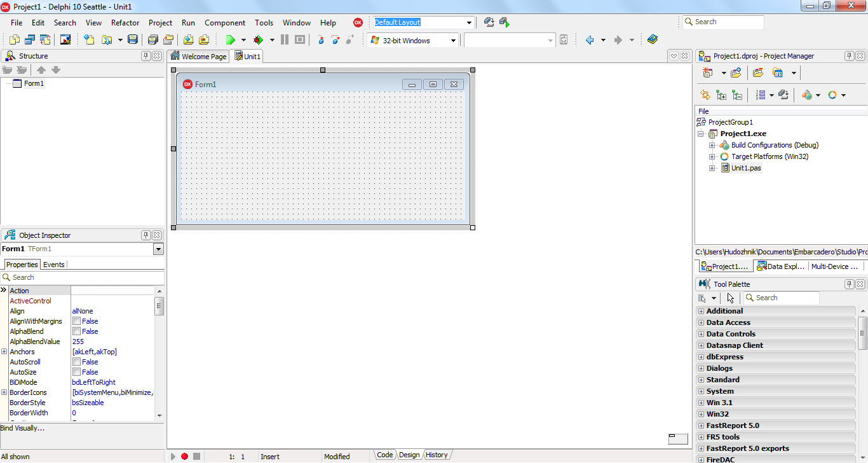Click the Run Without Debugging bug icon
This screenshot has height=463, width=868.
(x=258, y=40)
